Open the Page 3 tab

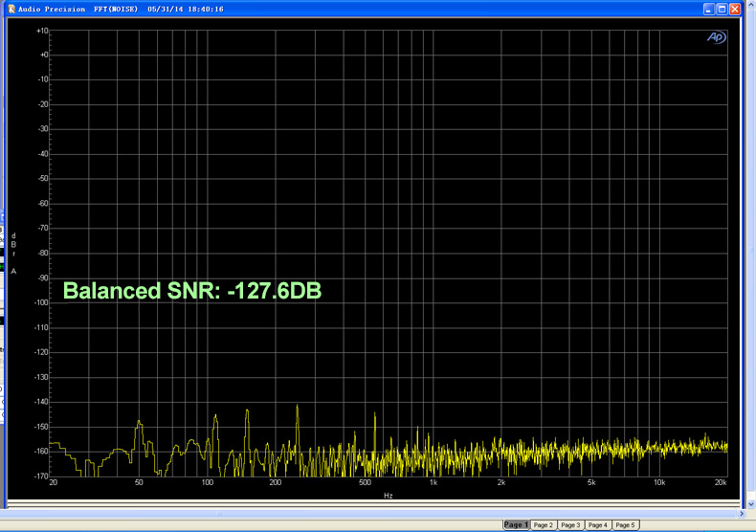point(571,525)
